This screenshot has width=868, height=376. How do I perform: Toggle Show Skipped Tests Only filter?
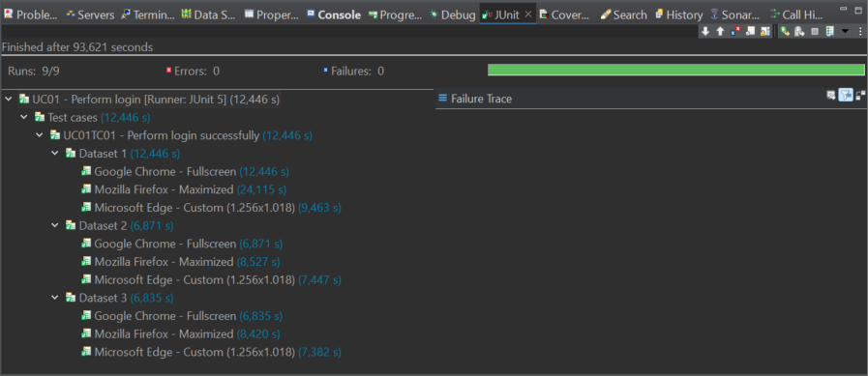coord(751,31)
